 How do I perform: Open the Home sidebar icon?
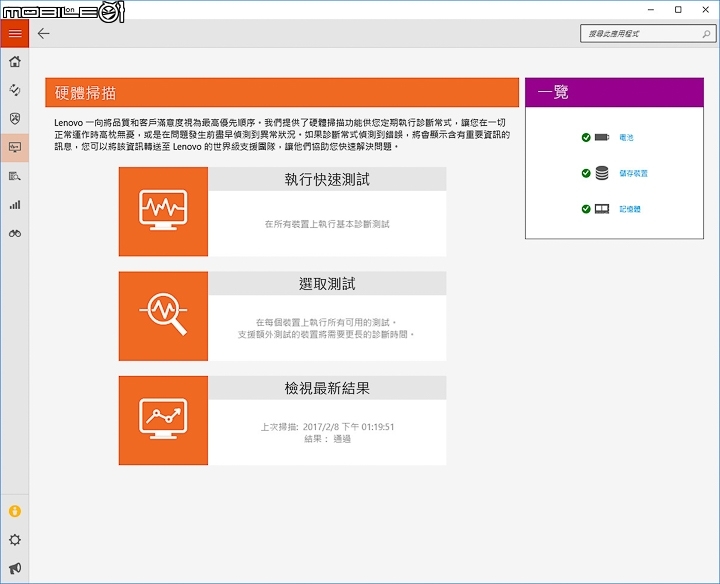click(15, 62)
